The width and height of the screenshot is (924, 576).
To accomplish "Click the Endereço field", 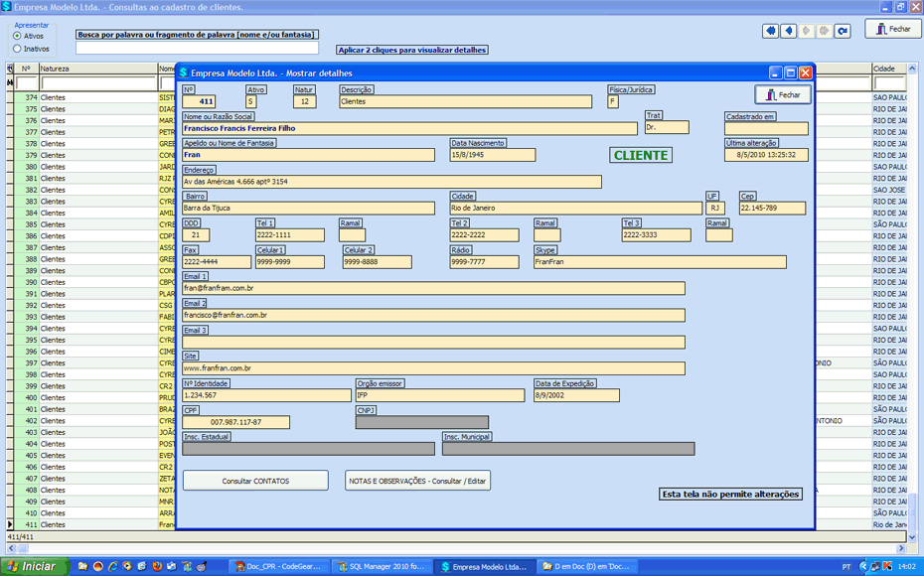I will [391, 182].
